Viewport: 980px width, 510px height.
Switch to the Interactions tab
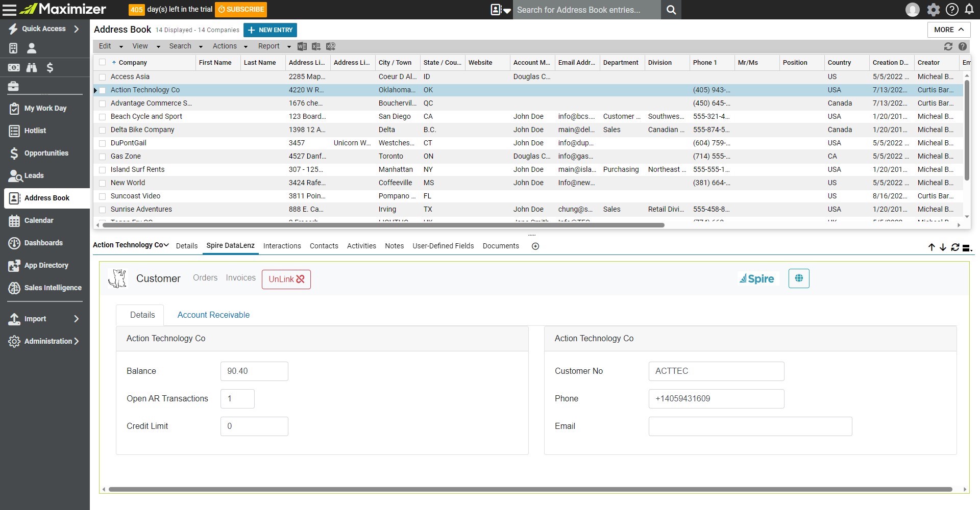(x=282, y=246)
